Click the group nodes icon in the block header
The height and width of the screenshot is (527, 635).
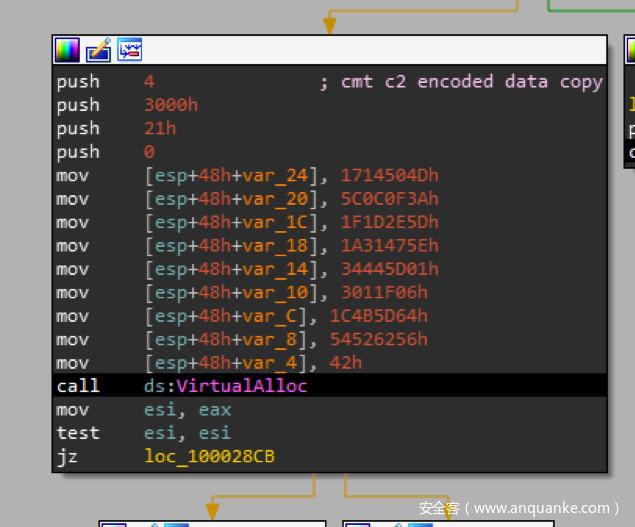click(x=129, y=49)
